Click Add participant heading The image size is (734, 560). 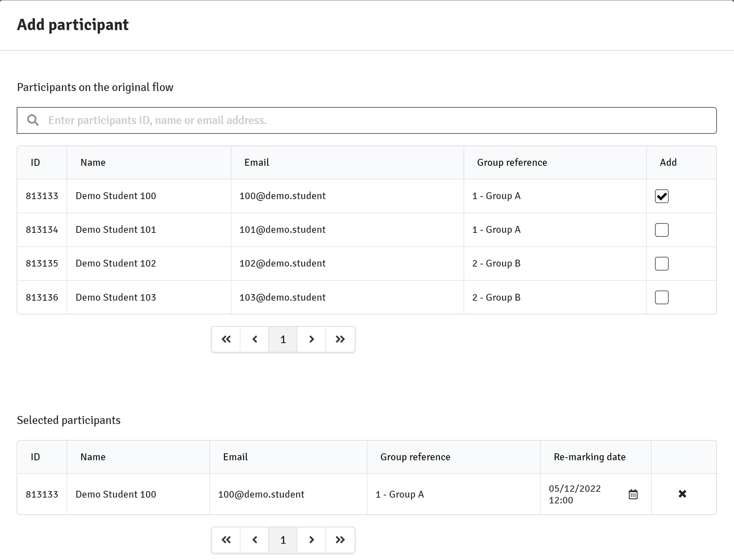73,25
